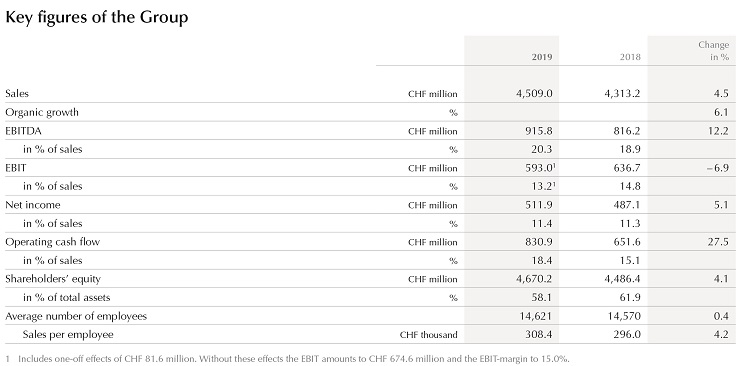
Task: Click the Organic growth value 6.1
Action: coord(722,112)
